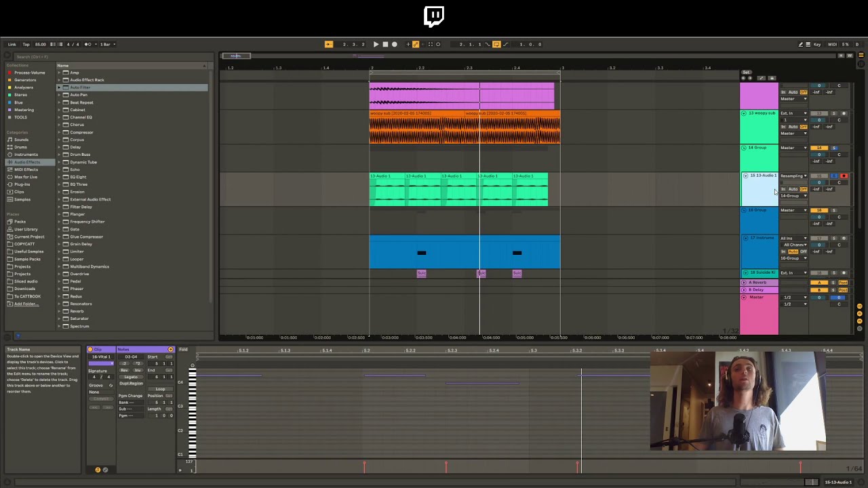Click the Play button in transport

(x=376, y=44)
